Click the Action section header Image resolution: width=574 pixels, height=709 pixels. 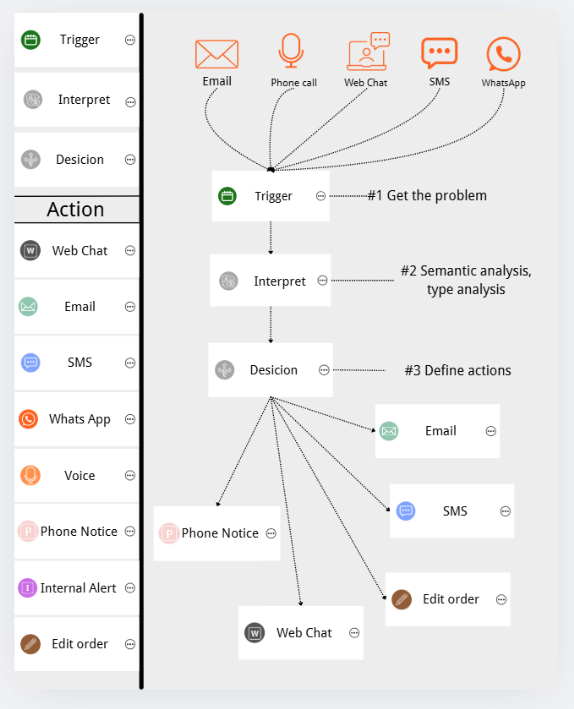click(x=76, y=209)
